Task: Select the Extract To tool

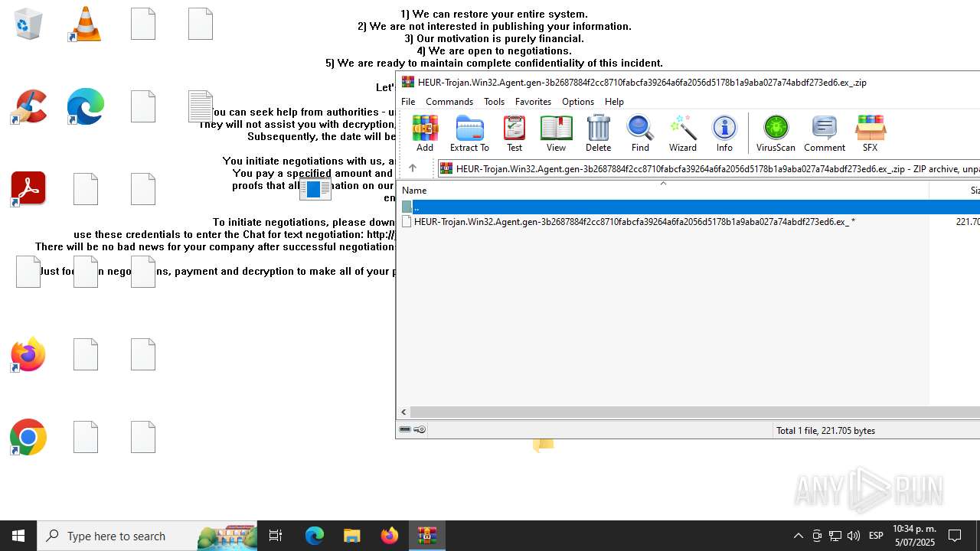Action: (469, 133)
